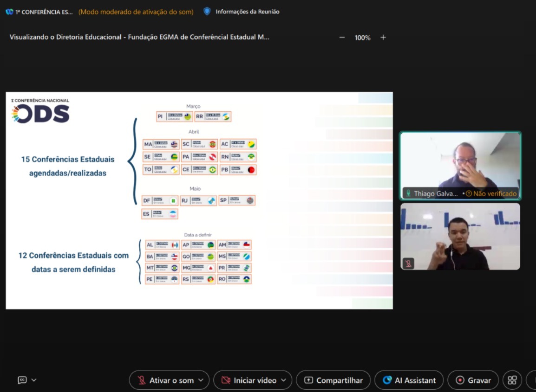Toggle camera with Iniciar vídeo
Image resolution: width=536 pixels, height=392 pixels.
249,380
